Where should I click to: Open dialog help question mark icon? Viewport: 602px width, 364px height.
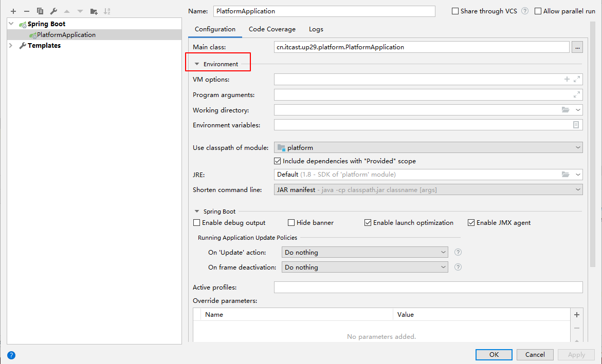click(11, 355)
